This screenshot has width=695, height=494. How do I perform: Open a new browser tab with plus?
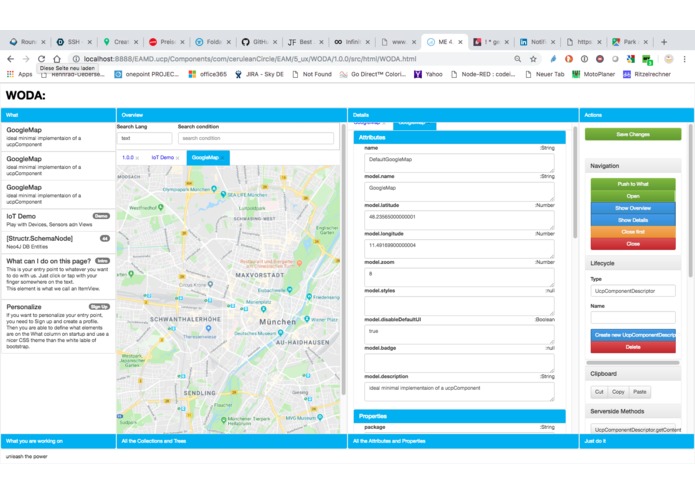click(664, 42)
